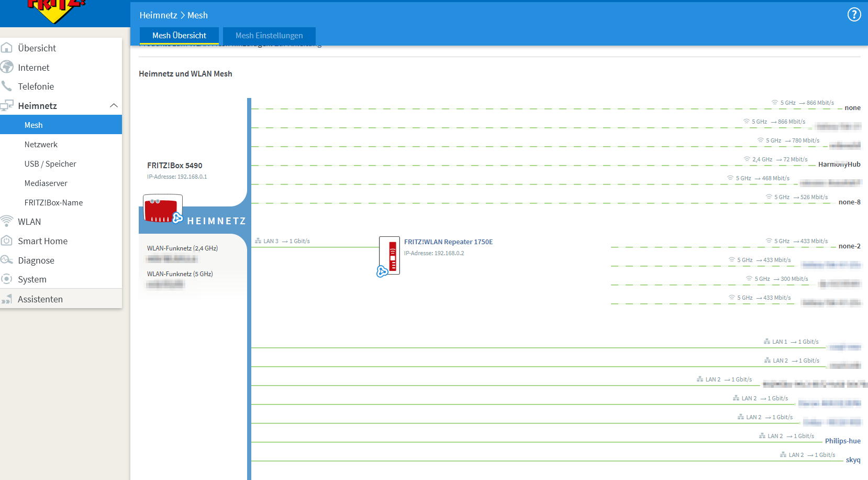Click the mesh badge on the FRITZ!Box icon

(x=177, y=217)
